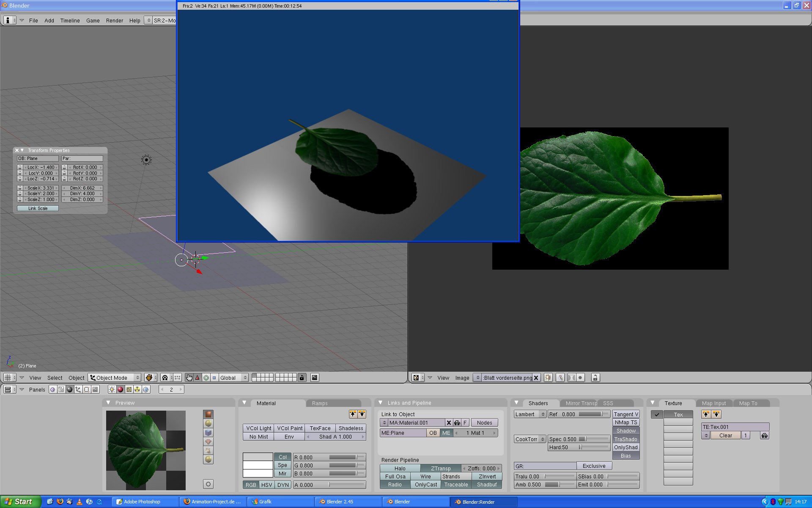This screenshot has width=812, height=508.
Task: Switch to the Map Input tab
Action: [713, 403]
